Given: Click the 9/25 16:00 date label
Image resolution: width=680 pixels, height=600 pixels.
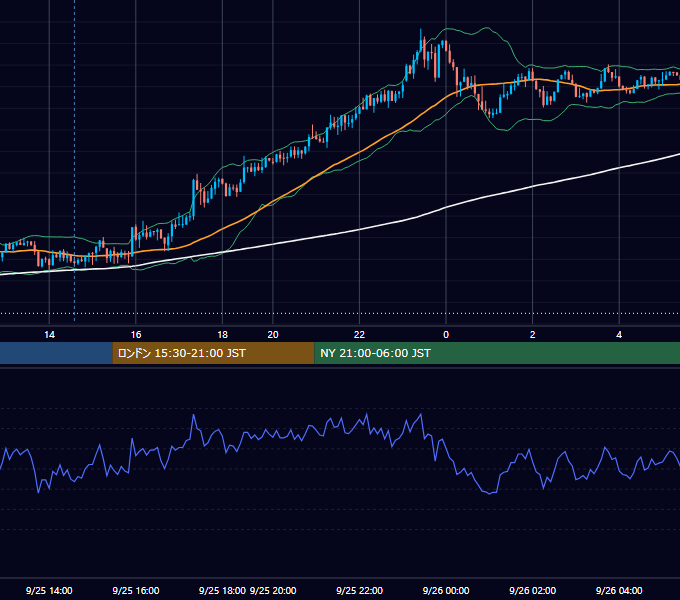Looking at the screenshot, I should pyautogui.click(x=136, y=590).
